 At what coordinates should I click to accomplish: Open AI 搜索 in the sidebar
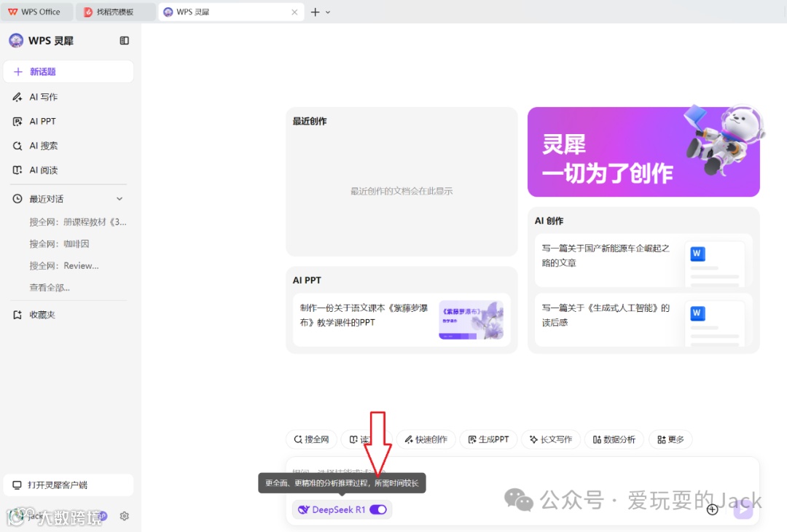(68, 146)
